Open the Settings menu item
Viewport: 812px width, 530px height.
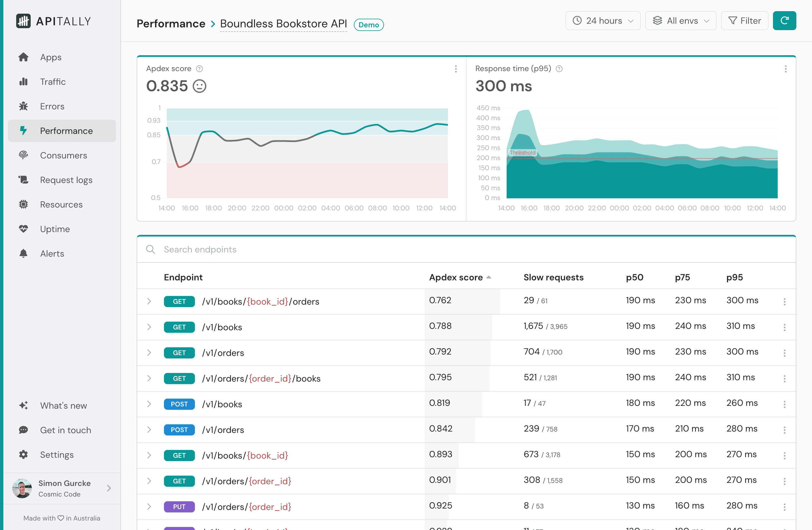57,455
